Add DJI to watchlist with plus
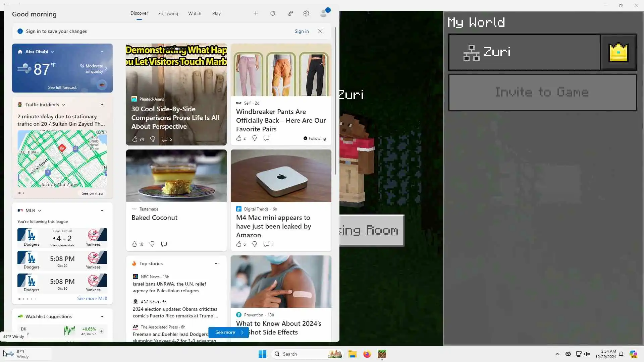The image size is (644, 362). (x=101, y=331)
